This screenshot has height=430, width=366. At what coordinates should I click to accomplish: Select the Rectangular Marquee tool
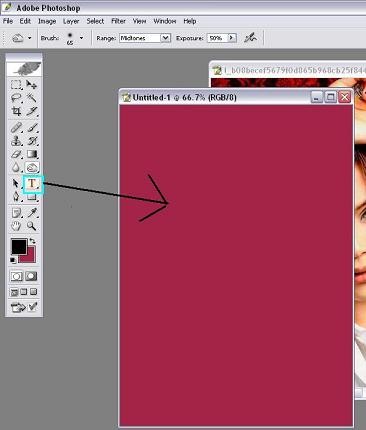[16, 85]
